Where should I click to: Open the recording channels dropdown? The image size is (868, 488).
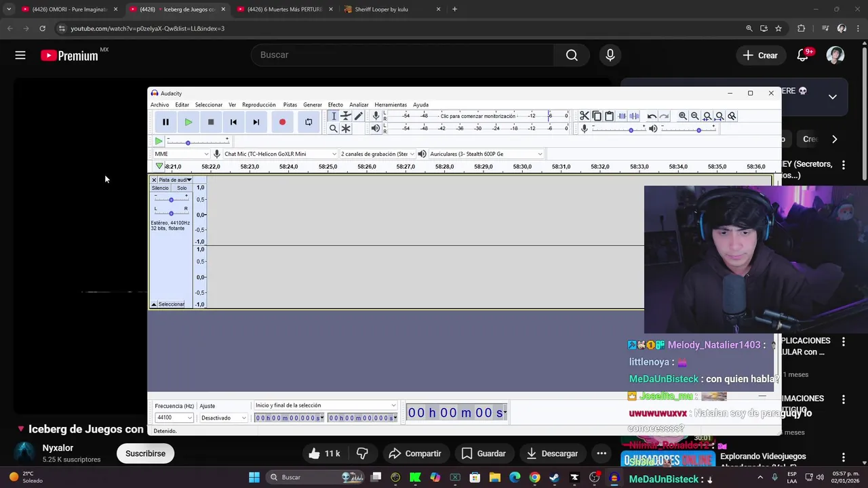pyautogui.click(x=378, y=154)
